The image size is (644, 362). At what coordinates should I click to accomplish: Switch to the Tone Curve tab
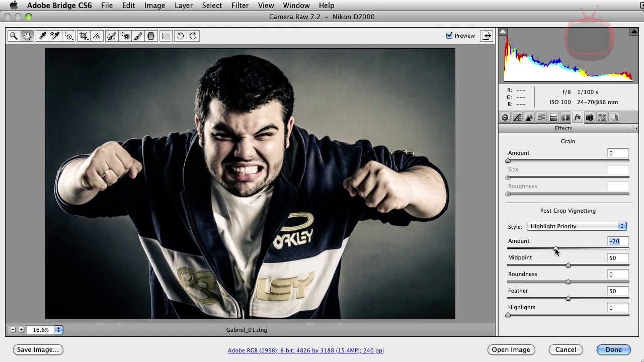pos(517,118)
